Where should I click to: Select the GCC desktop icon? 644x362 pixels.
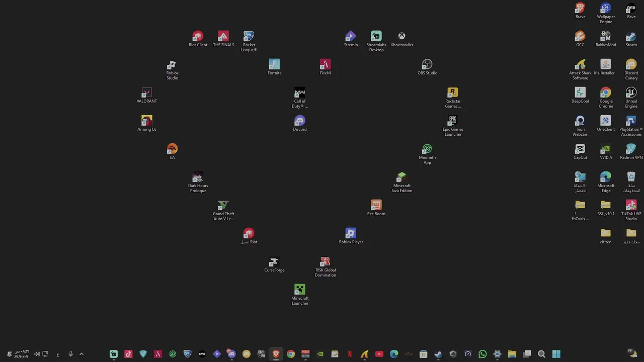pyautogui.click(x=580, y=39)
